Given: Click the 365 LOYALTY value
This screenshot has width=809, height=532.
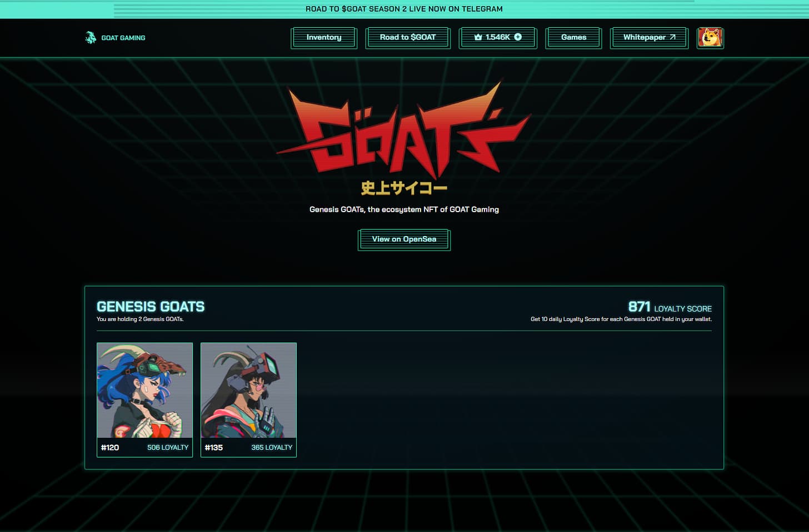Looking at the screenshot, I should (x=272, y=448).
